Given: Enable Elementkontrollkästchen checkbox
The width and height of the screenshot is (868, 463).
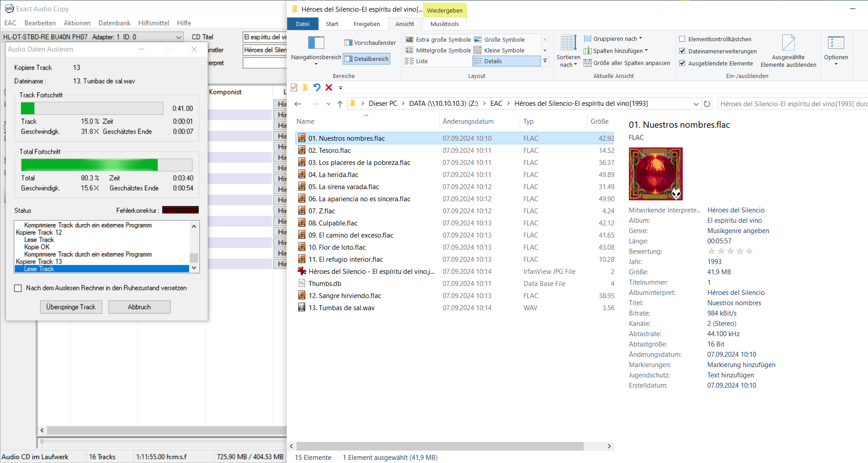Looking at the screenshot, I should coord(682,39).
